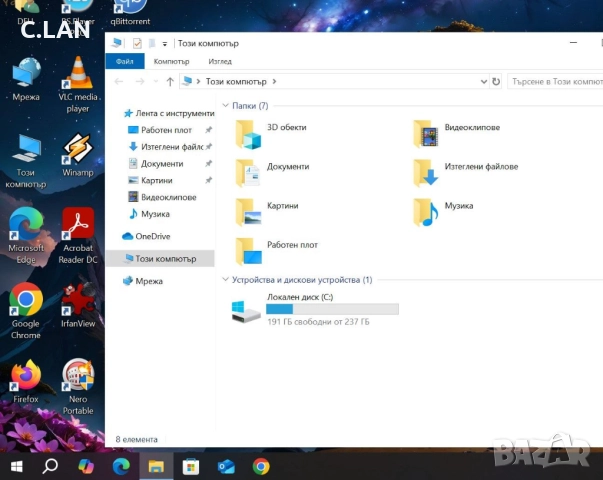Select Nero Portable desktop shortcut
This screenshot has height=480, width=603.
click(x=78, y=387)
